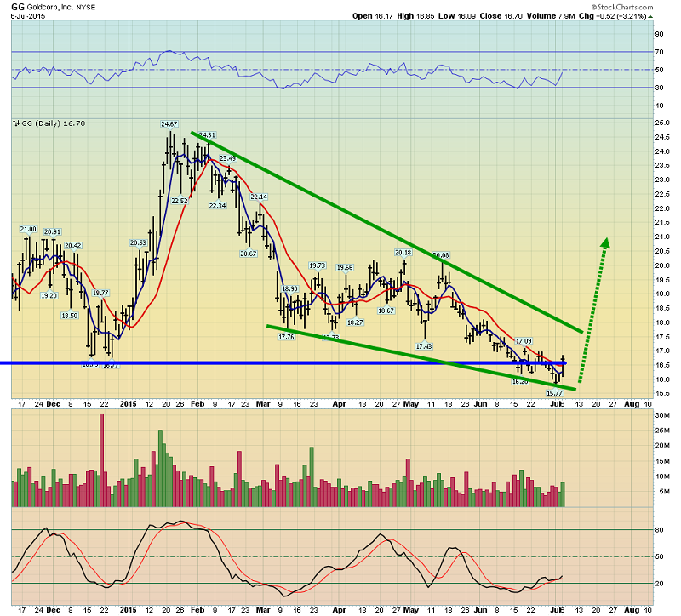Click the 18.50 price label
The width and height of the screenshot is (681, 616).
(70, 316)
